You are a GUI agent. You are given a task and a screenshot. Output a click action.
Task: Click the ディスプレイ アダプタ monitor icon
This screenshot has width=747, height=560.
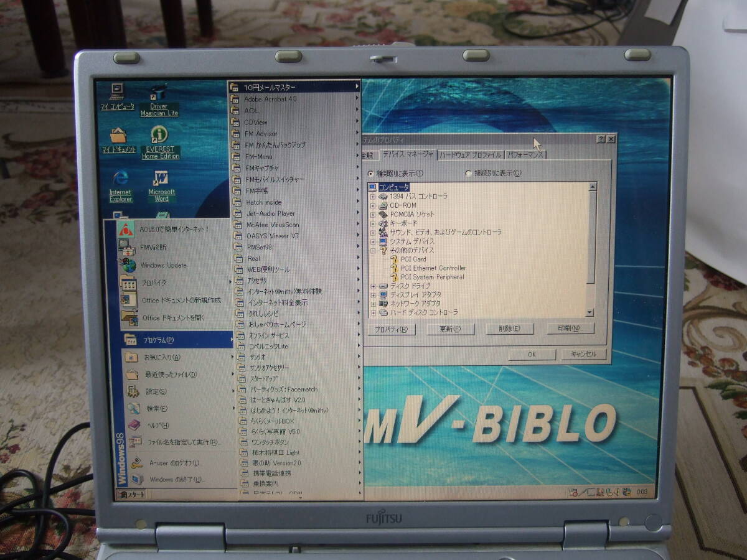(383, 295)
